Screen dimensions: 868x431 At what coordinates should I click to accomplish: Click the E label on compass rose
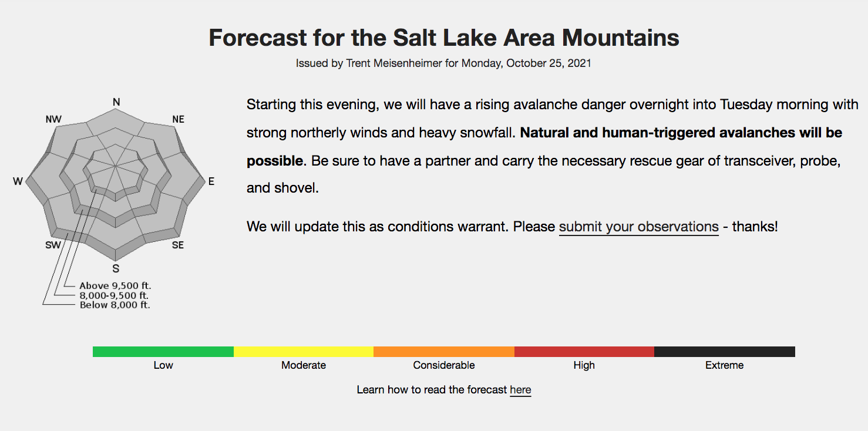click(x=211, y=181)
